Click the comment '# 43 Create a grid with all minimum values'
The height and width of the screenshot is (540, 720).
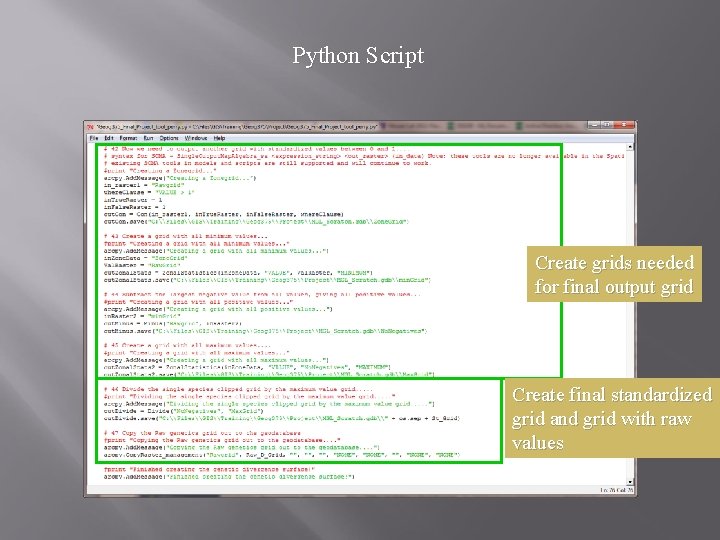[186, 236]
